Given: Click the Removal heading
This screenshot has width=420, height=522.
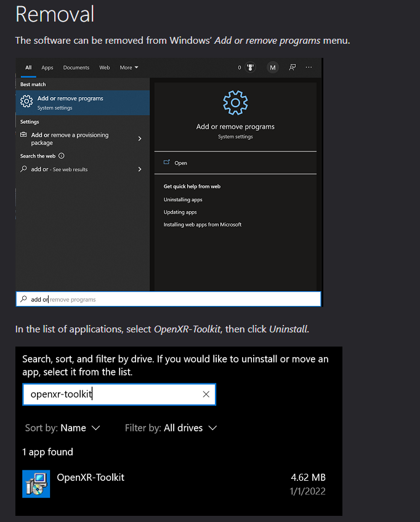Looking at the screenshot, I should 55,14.
